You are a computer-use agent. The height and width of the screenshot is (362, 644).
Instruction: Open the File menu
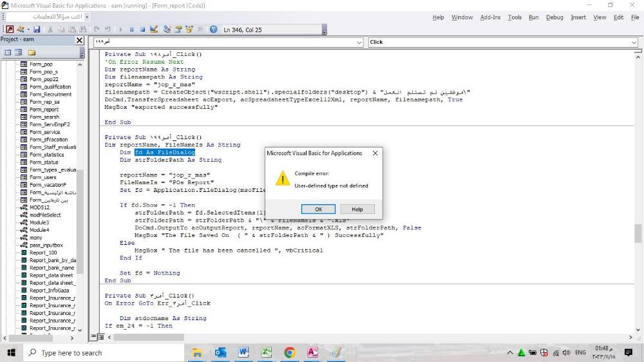coord(635,17)
